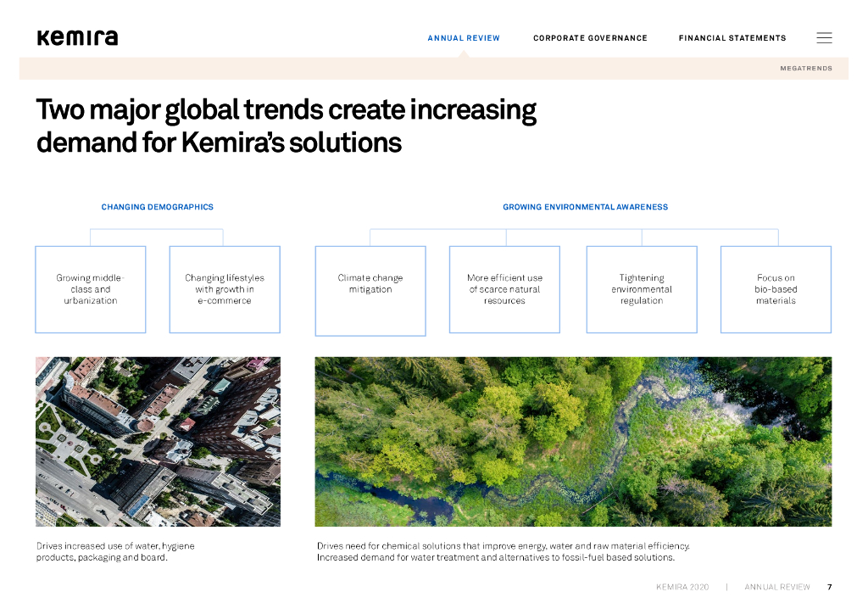Click the Annual Review footer label
Image resolution: width=868 pixels, height=614 pixels.
point(776,587)
